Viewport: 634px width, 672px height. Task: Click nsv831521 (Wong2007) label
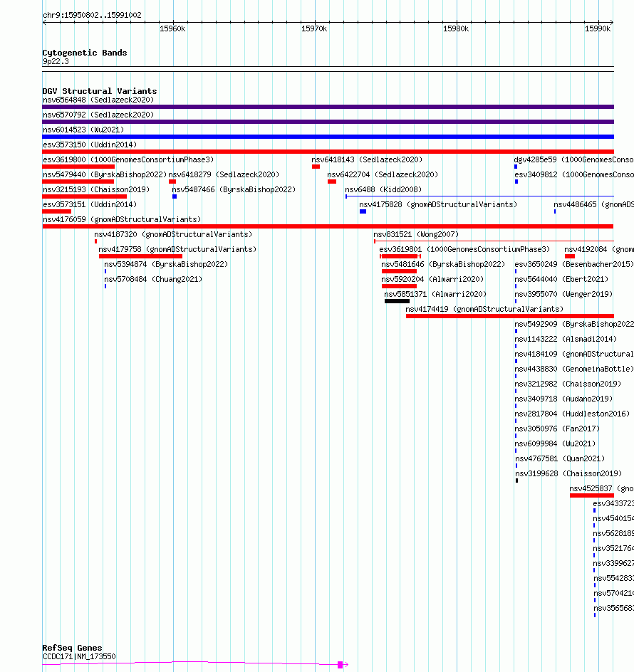coord(416,234)
